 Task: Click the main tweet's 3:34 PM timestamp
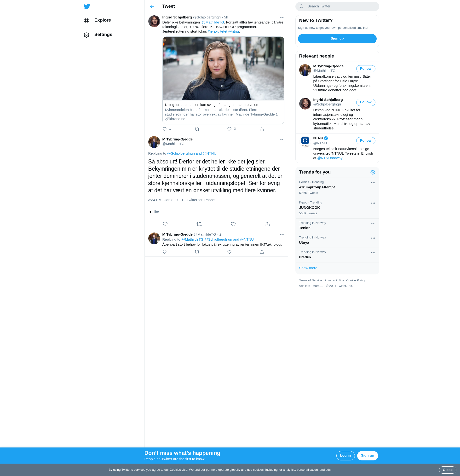click(x=166, y=200)
